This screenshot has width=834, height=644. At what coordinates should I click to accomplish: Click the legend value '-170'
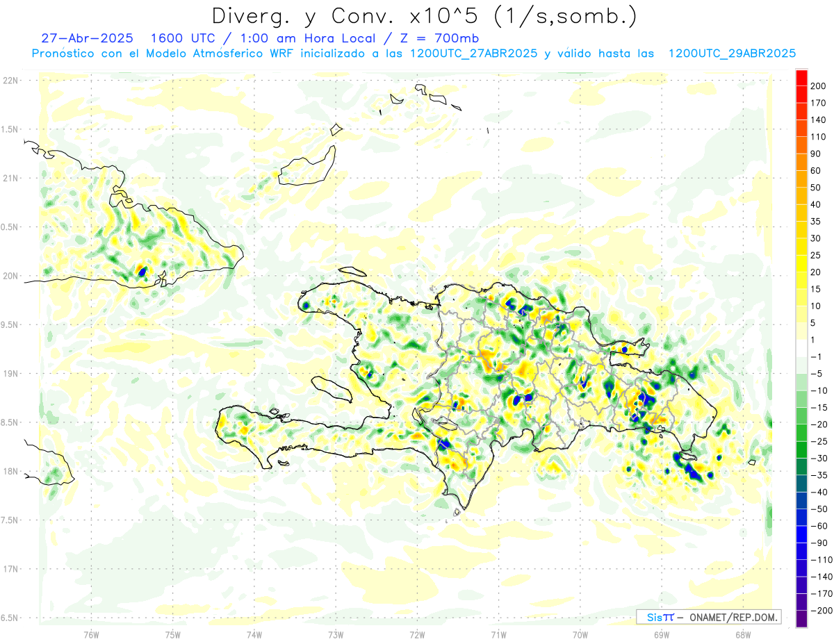[821, 594]
